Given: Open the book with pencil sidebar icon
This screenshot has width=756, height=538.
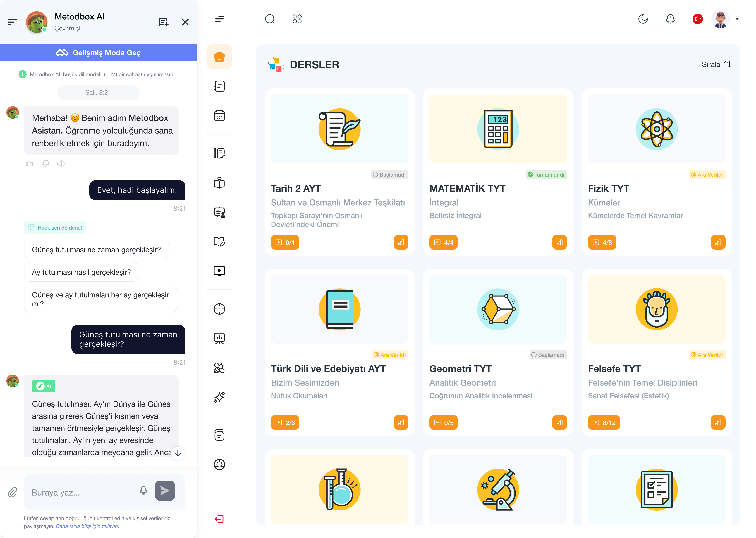Looking at the screenshot, I should coord(219,242).
